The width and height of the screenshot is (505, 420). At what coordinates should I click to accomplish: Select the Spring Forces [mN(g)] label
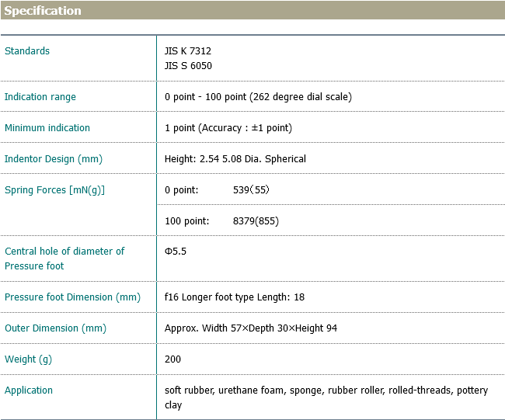click(x=54, y=190)
